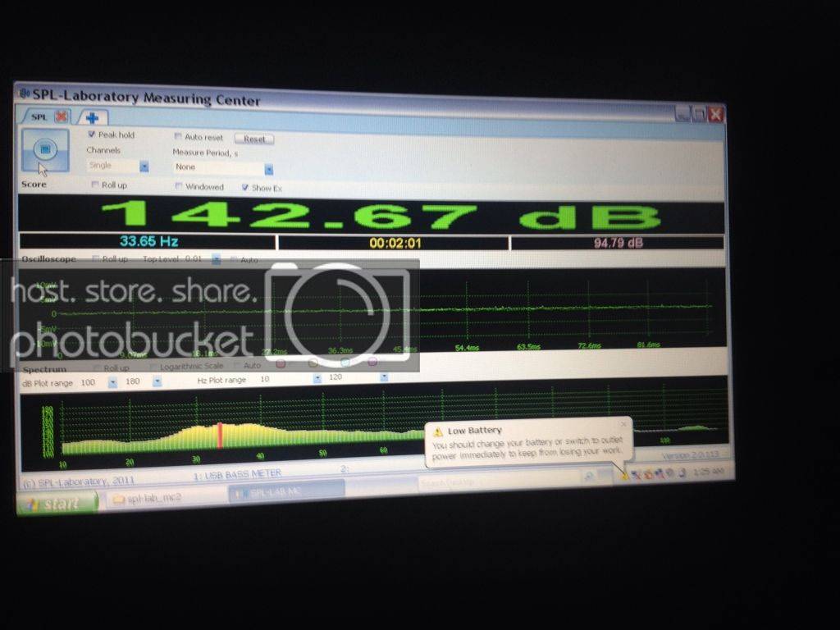The height and width of the screenshot is (630, 840).
Task: Toggle the Show Ex checkbox
Action: pyautogui.click(x=244, y=188)
